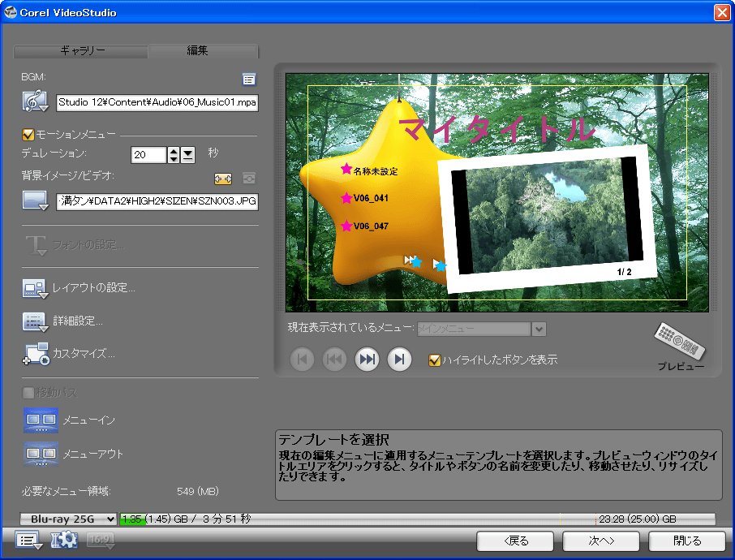The width and height of the screenshot is (735, 560).
Task: Click the <戻る back button
Action: [x=515, y=541]
